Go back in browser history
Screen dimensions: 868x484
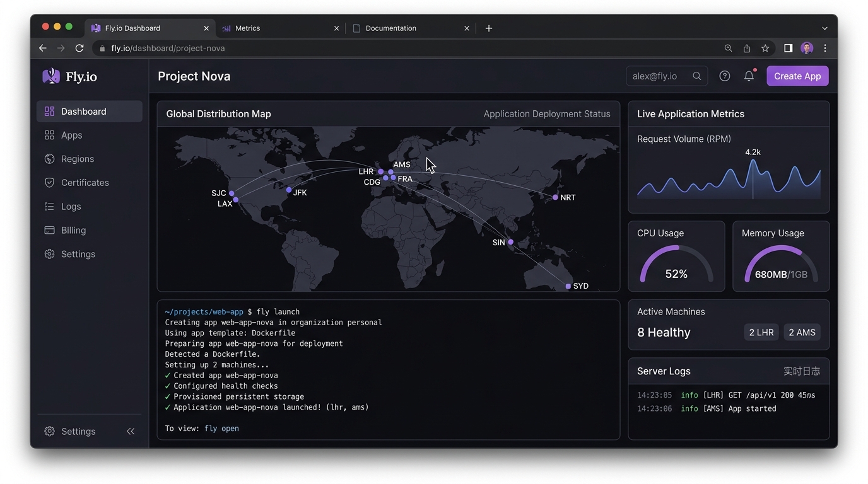point(42,48)
